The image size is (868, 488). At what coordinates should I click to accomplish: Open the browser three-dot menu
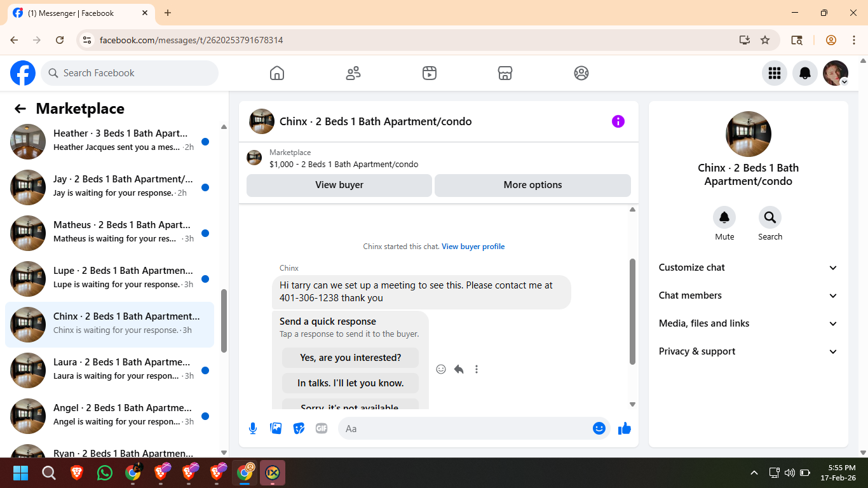[854, 40]
